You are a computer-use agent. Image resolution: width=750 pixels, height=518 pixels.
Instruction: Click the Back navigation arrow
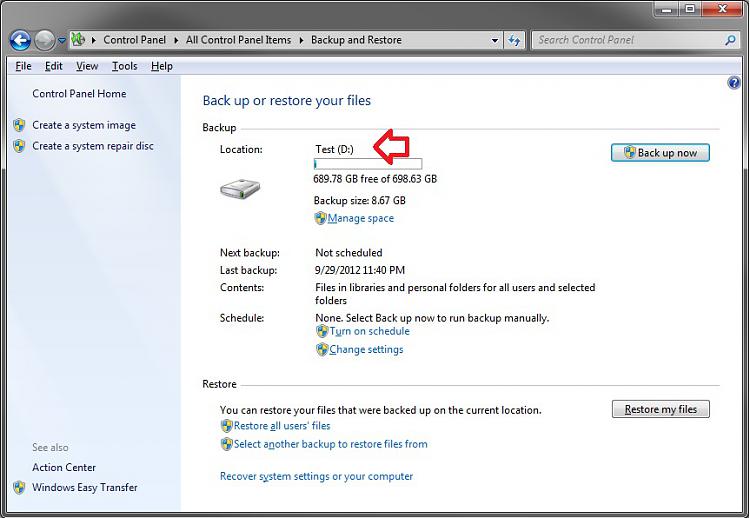(20, 41)
